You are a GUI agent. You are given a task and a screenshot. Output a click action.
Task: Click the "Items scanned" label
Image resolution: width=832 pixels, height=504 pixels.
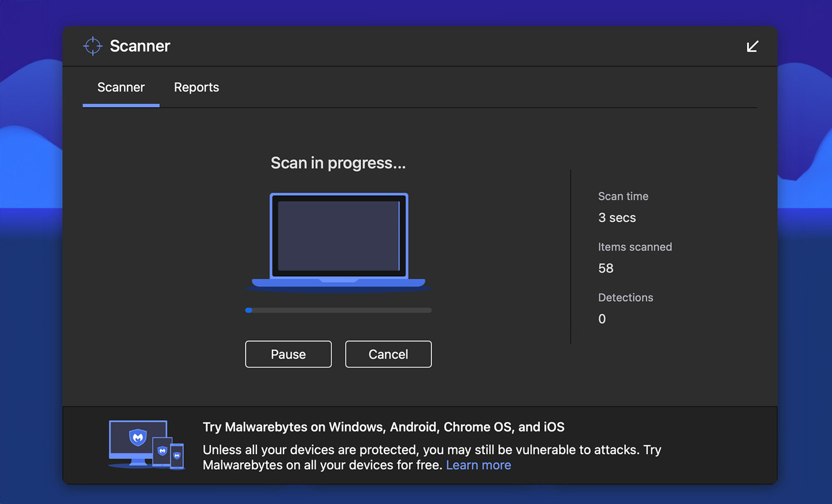[x=635, y=247]
